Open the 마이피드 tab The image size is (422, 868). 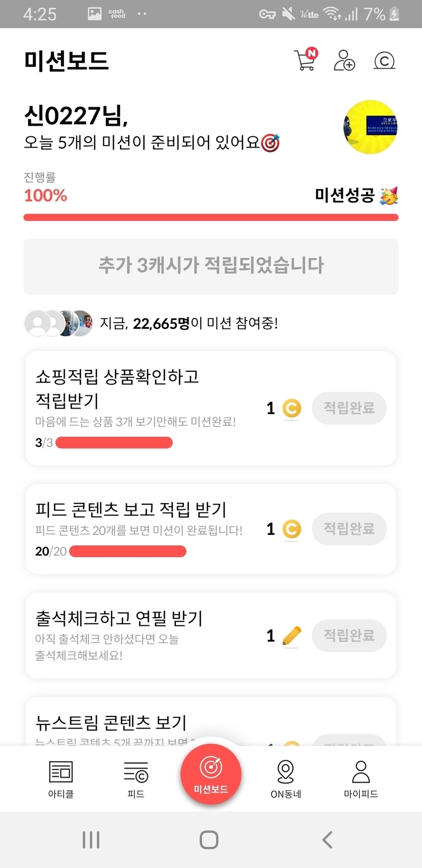[x=361, y=778]
